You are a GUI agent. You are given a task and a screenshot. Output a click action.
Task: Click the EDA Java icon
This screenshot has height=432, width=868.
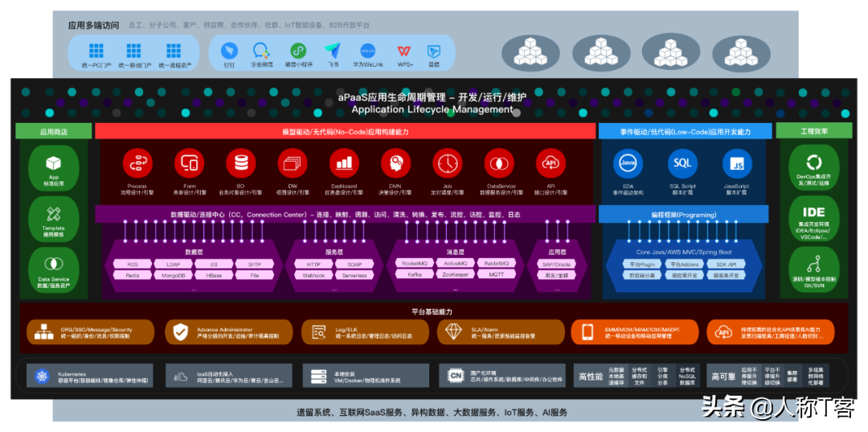tap(628, 164)
